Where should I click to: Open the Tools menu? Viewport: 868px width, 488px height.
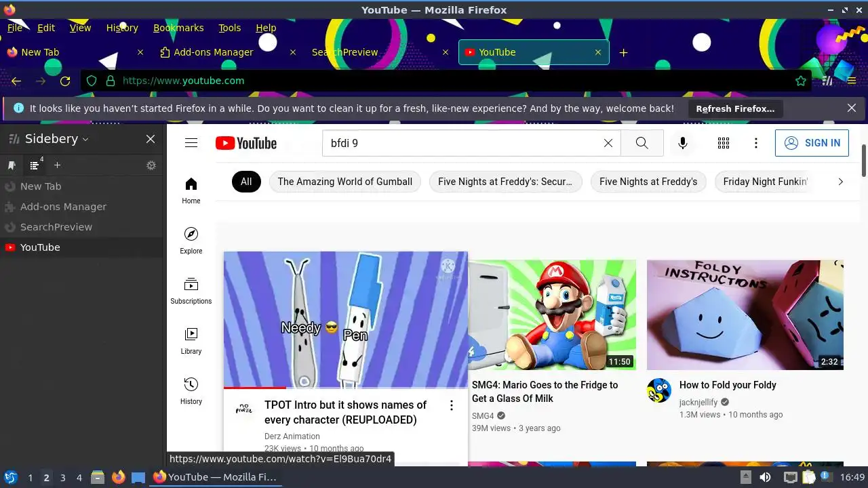(230, 28)
